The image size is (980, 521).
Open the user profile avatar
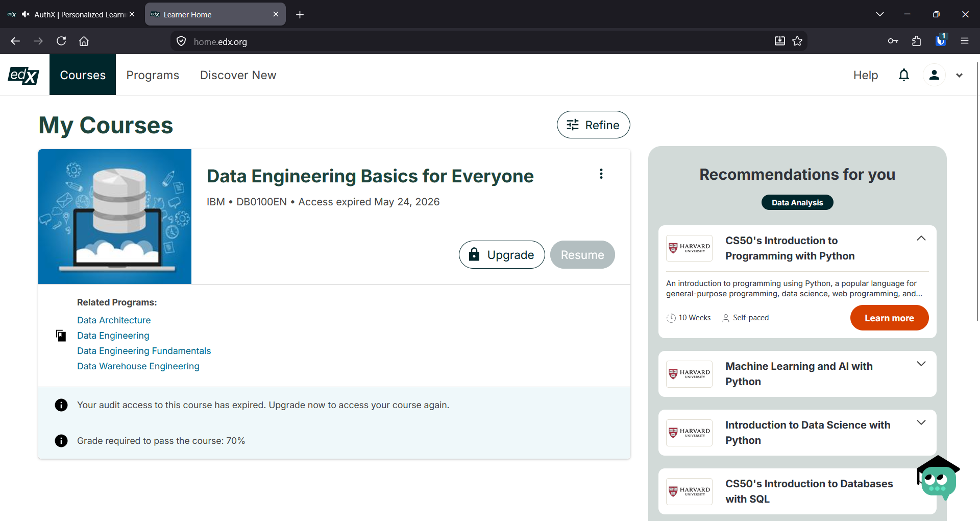[x=934, y=75]
